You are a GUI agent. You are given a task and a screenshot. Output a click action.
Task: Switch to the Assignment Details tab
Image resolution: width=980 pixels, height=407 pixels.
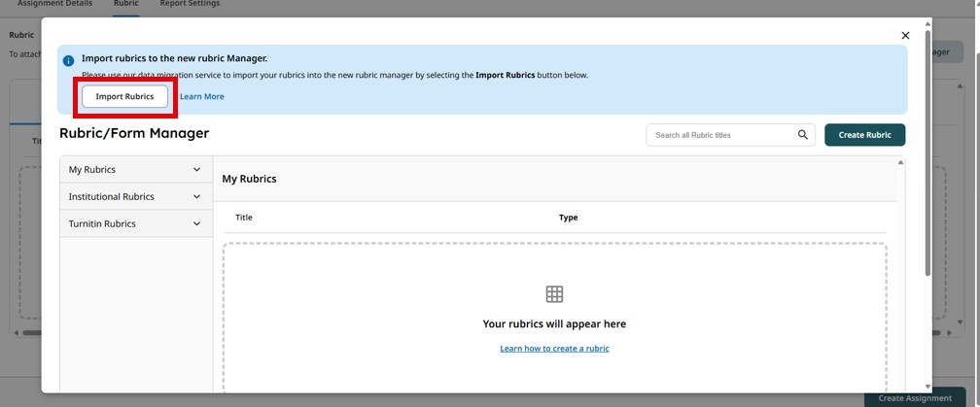tap(54, 4)
